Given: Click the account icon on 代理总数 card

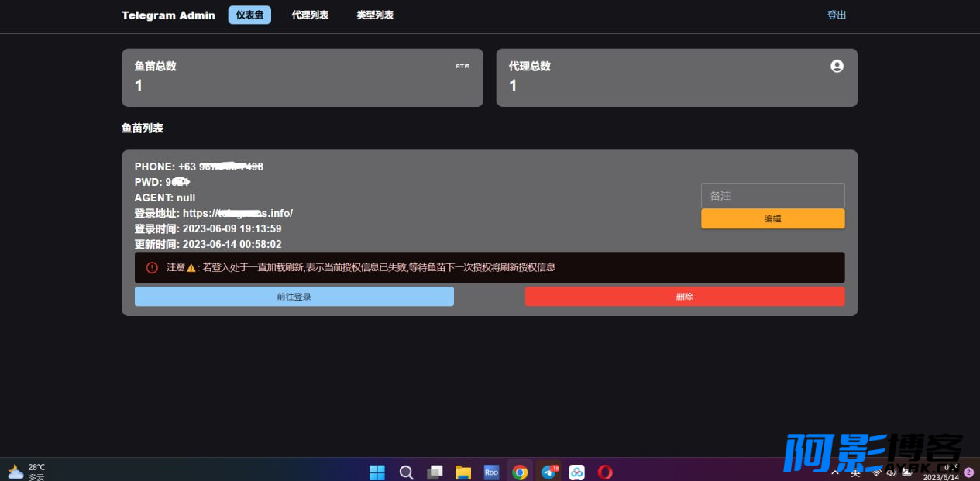Looking at the screenshot, I should pyautogui.click(x=837, y=66).
